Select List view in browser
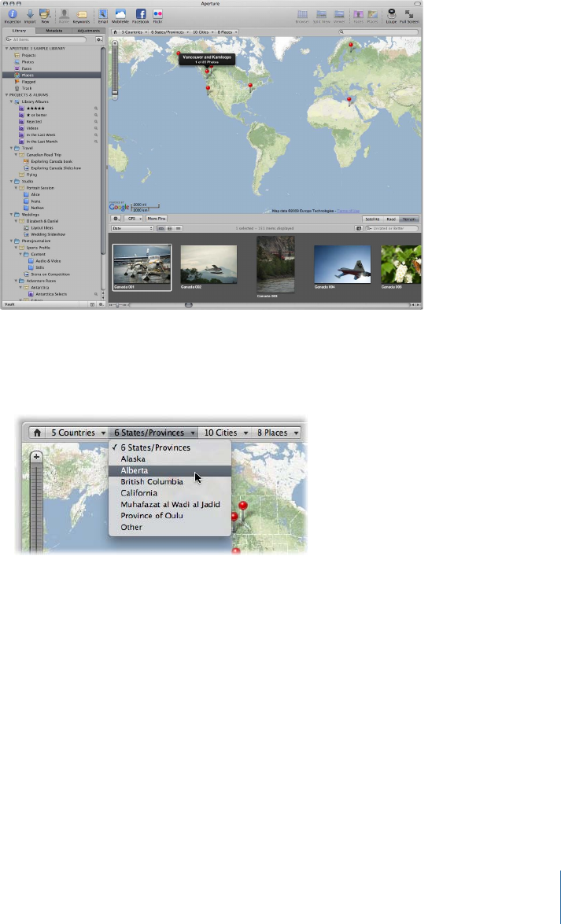 tap(178, 228)
